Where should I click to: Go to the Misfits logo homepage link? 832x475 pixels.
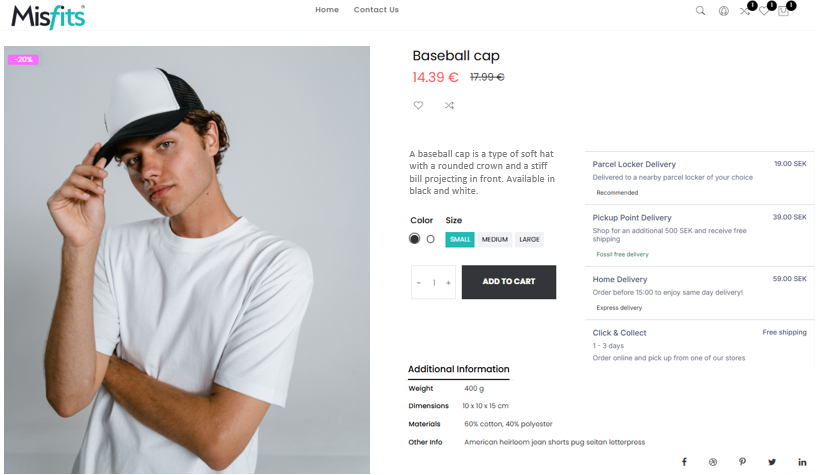tap(48, 15)
